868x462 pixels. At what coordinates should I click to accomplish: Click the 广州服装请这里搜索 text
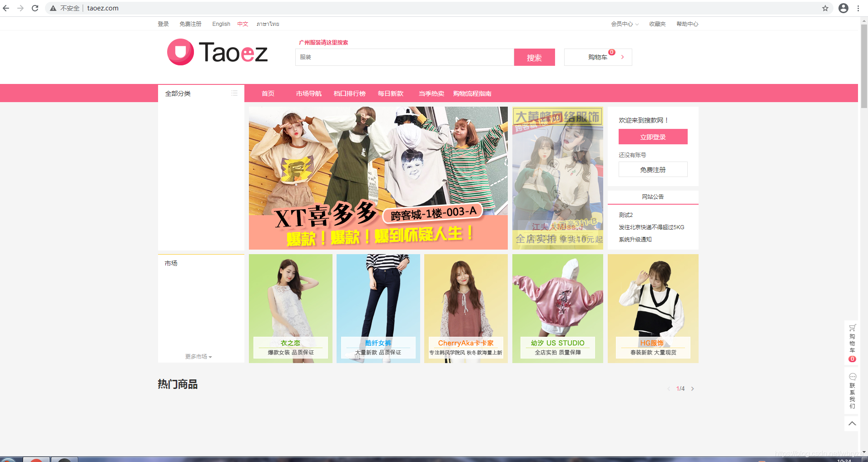323,43
